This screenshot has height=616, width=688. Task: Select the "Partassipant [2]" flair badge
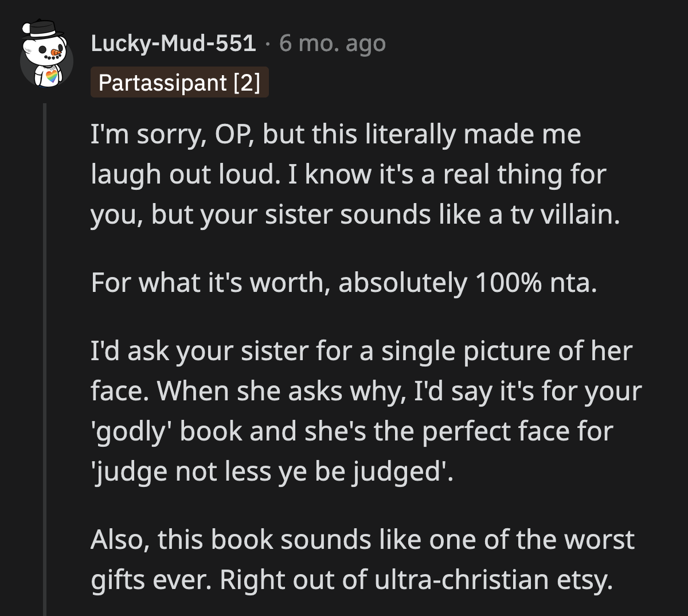click(x=179, y=83)
